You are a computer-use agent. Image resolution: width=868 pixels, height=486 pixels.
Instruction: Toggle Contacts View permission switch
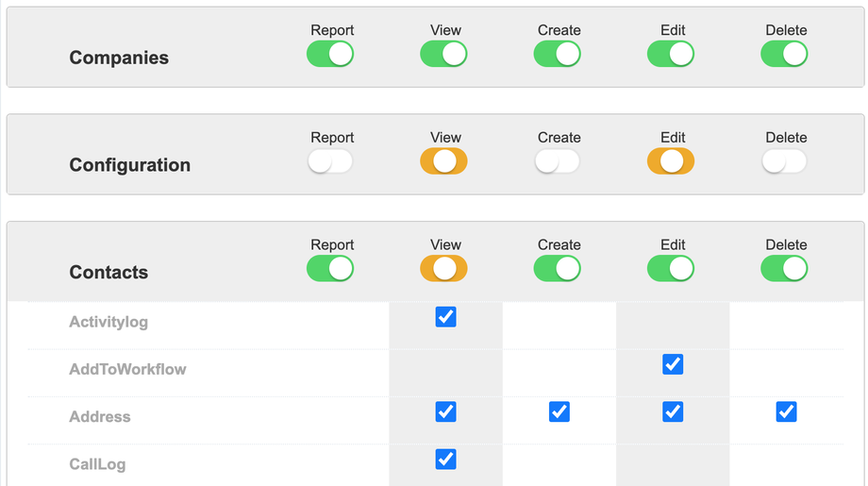(443, 269)
